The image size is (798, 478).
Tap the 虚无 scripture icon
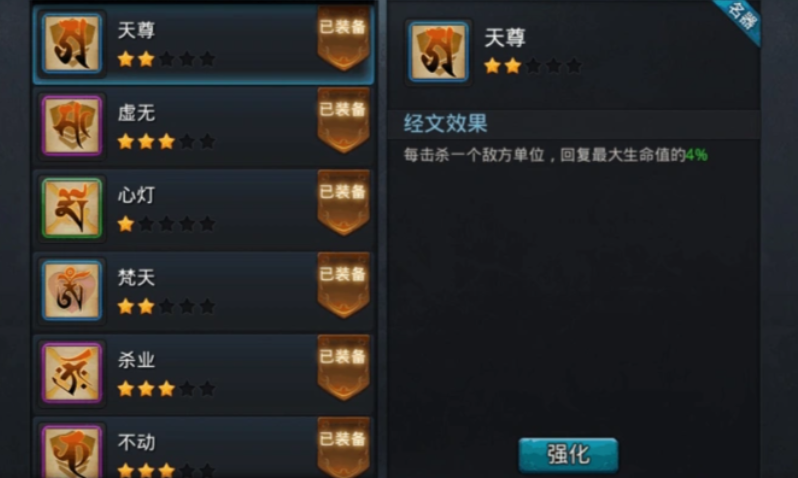[x=72, y=126]
